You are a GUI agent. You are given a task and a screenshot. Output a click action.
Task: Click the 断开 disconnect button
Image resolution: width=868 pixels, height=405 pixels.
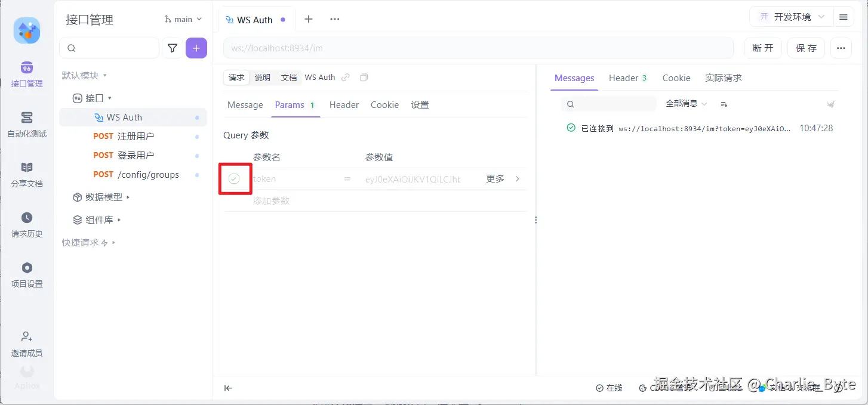[x=762, y=48]
